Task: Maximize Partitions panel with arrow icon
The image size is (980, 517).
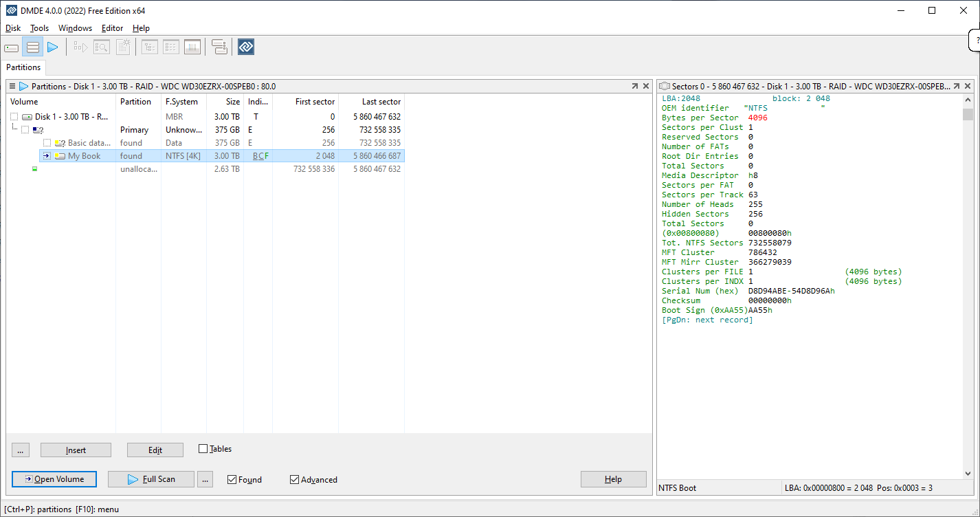Action: tap(634, 87)
